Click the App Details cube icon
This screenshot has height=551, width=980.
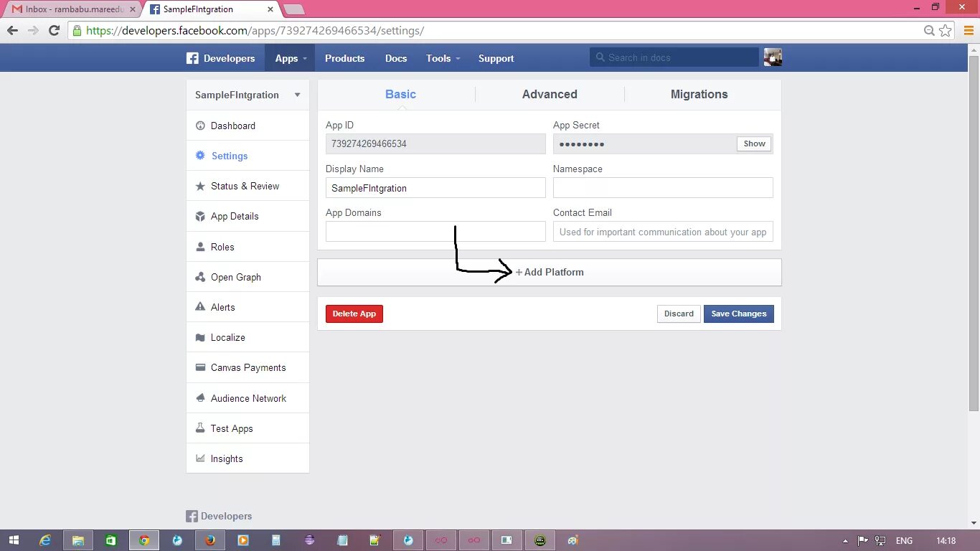point(200,216)
